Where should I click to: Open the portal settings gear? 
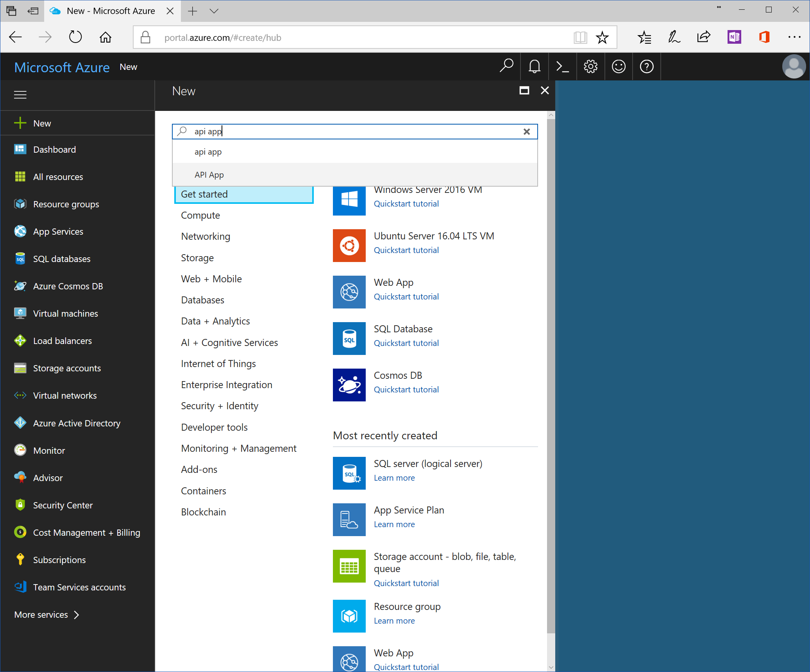(x=590, y=67)
